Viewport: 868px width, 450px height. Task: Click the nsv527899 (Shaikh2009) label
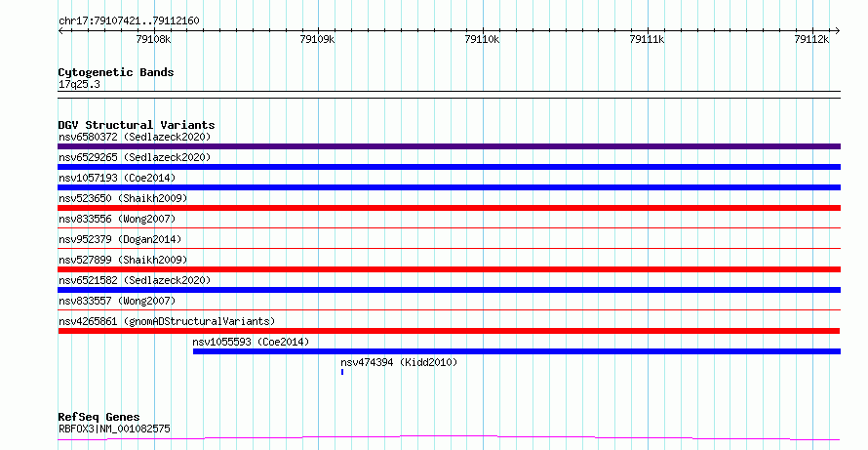click(x=123, y=260)
